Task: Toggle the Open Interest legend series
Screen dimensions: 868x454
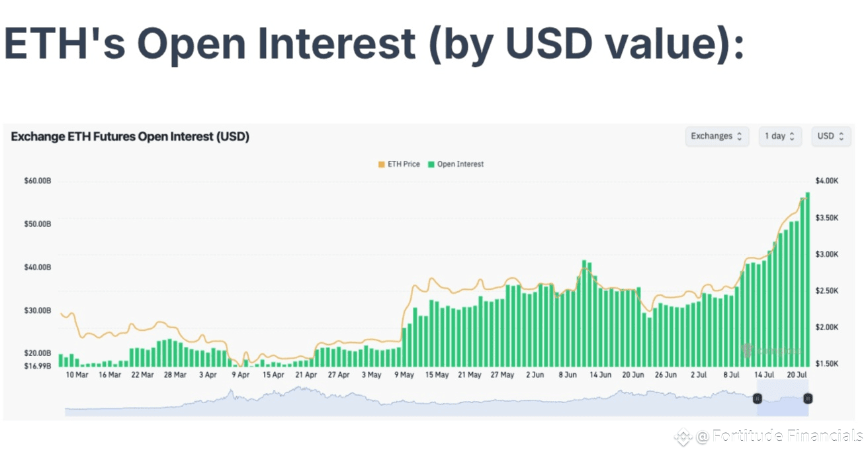Action: tap(456, 164)
